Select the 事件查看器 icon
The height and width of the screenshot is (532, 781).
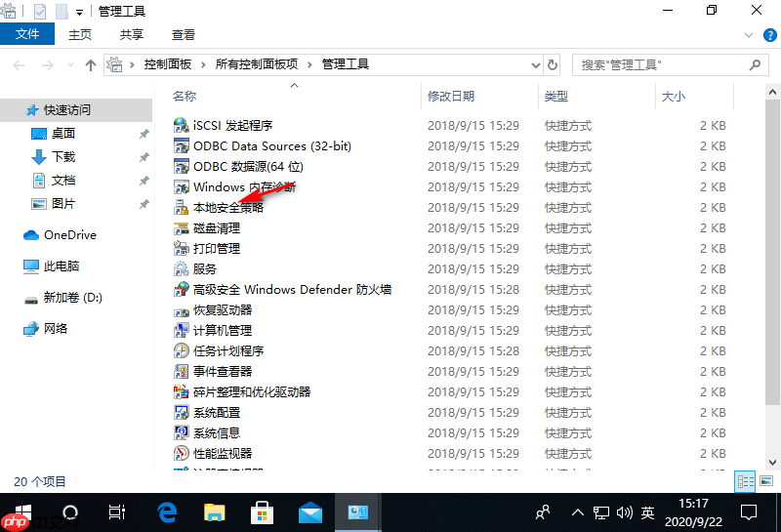point(181,371)
